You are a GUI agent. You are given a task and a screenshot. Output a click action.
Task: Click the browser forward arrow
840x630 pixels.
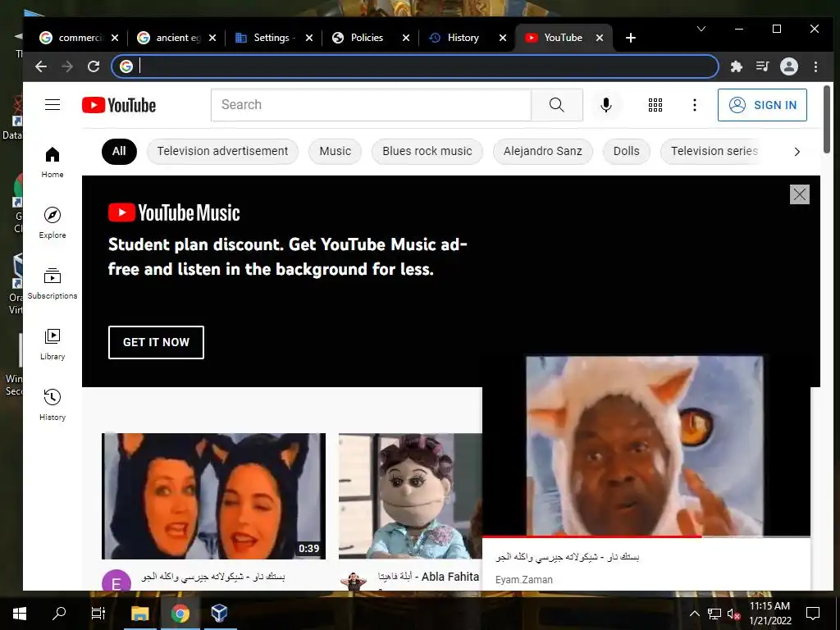67,66
